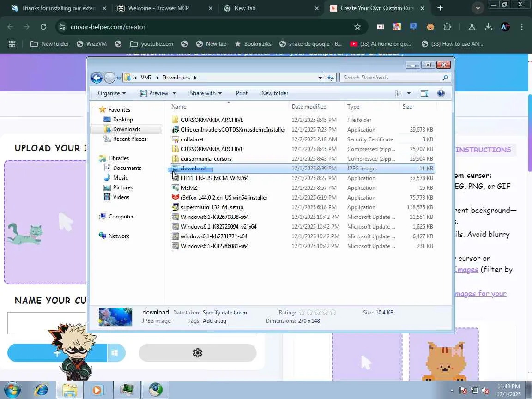
Task: Open the Share with menu
Action: 206,93
